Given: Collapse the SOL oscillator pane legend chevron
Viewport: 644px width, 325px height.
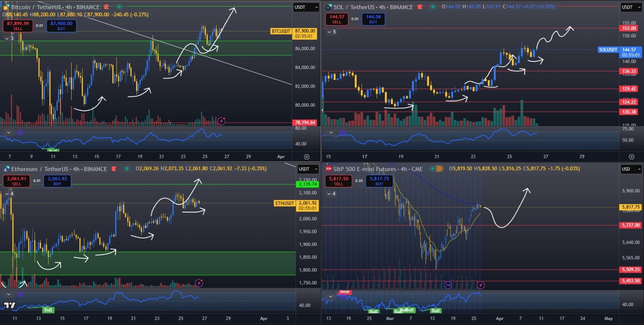Looking at the screenshot, I should (331, 133).
